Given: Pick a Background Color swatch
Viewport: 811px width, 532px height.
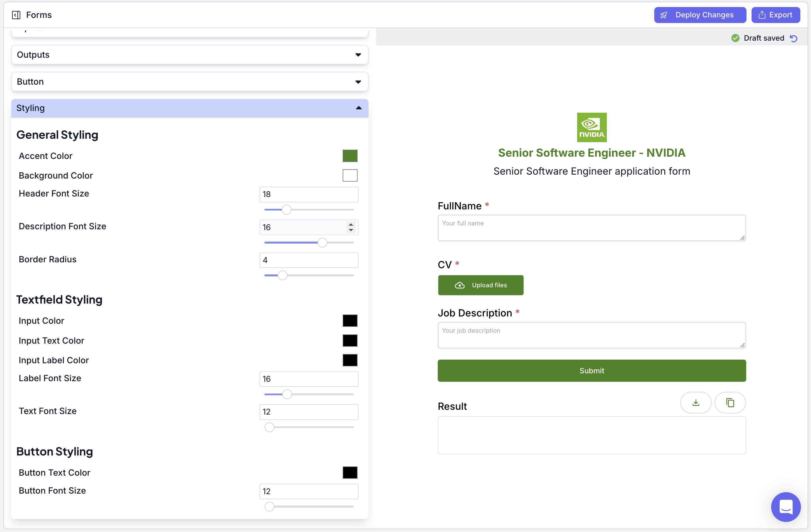Looking at the screenshot, I should 350,175.
